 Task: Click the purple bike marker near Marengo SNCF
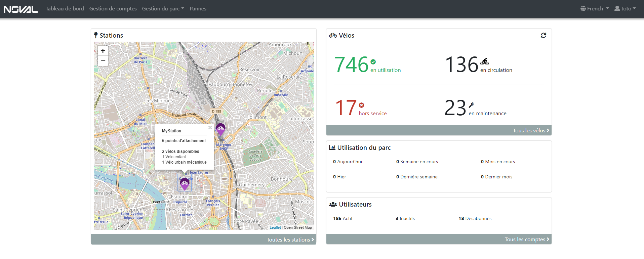coord(220,129)
